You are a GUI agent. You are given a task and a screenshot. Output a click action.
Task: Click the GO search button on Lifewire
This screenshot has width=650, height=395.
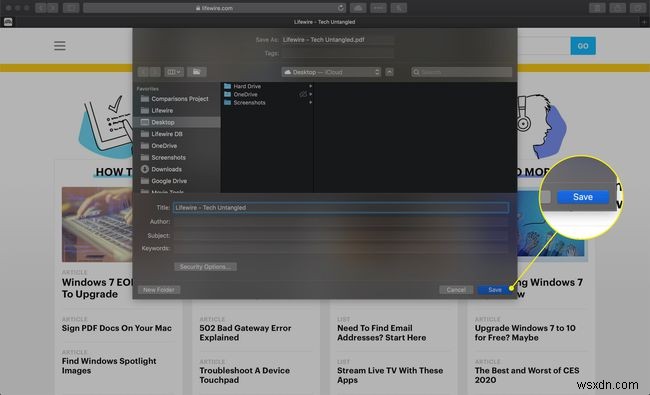point(583,46)
